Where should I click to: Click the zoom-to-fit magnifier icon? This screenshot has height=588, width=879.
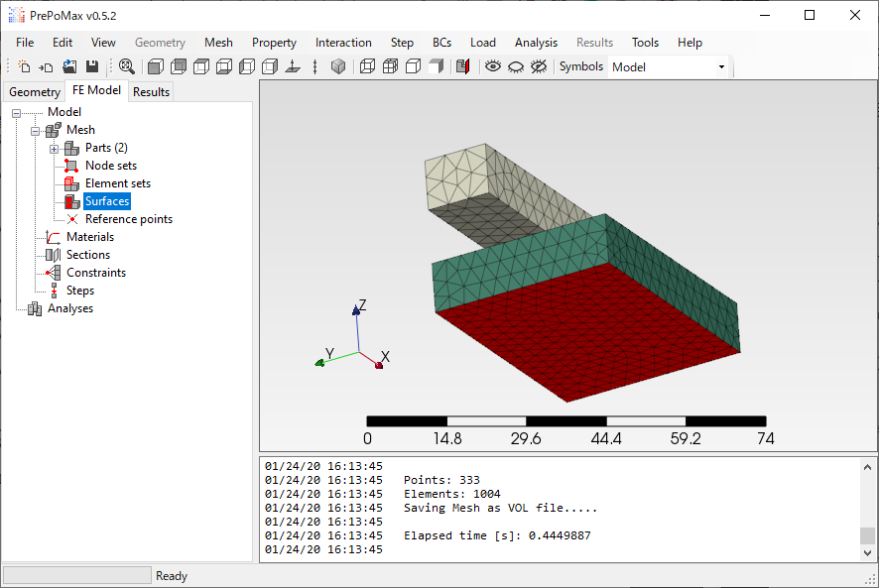pos(127,66)
